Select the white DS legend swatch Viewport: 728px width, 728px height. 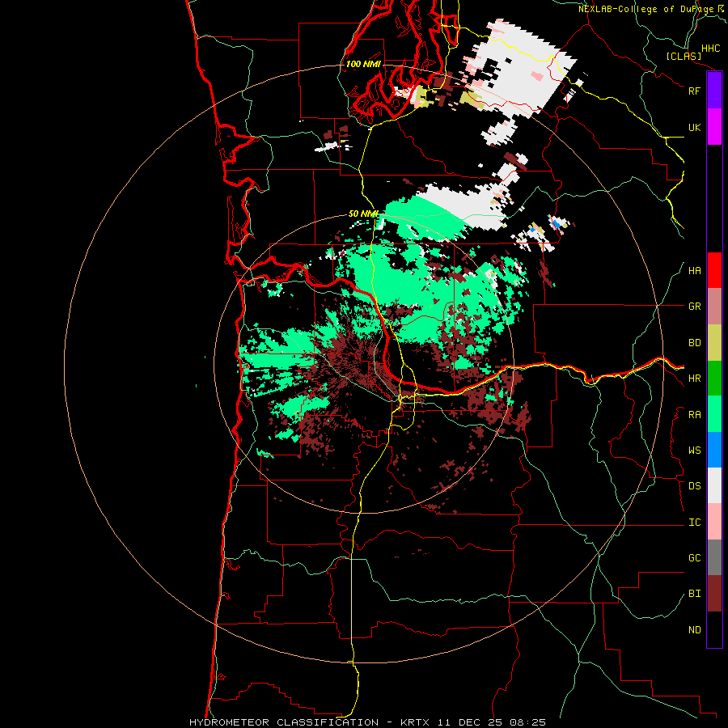[x=714, y=485]
